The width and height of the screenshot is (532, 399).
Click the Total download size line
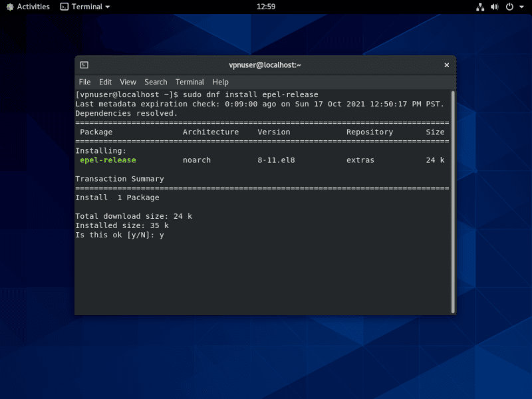point(134,216)
